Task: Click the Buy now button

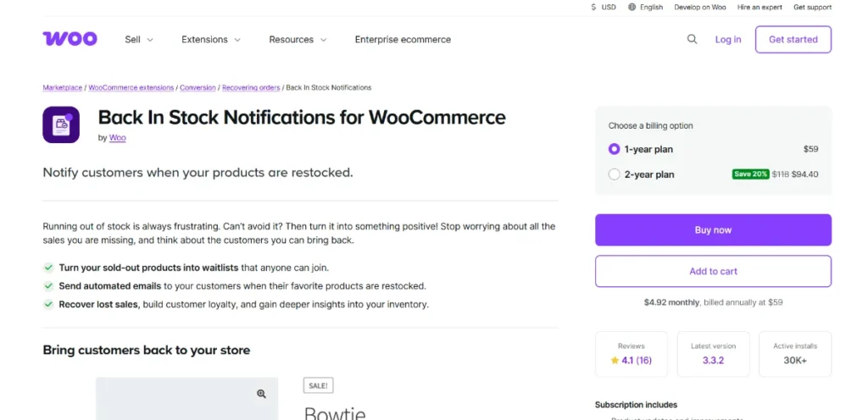Action: [713, 229]
